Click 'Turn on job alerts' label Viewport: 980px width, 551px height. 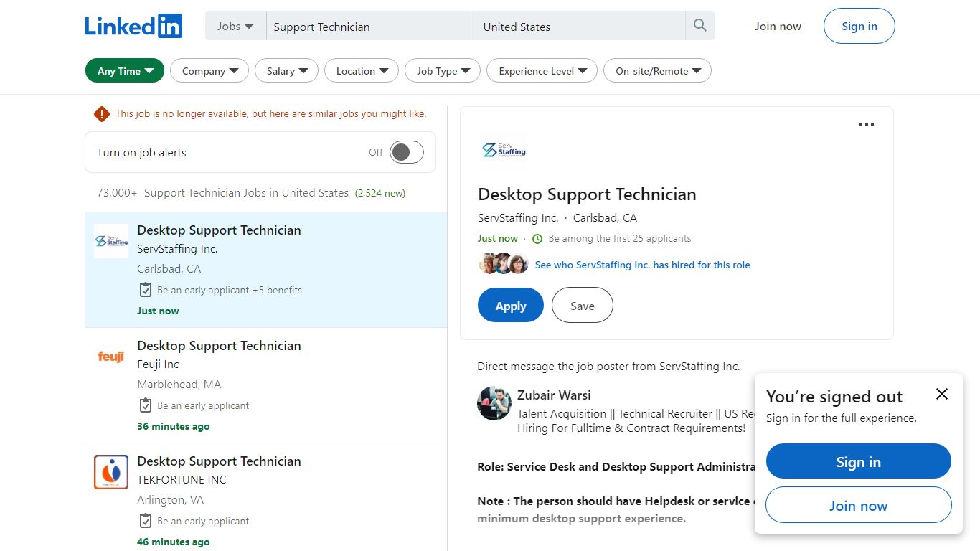click(141, 153)
